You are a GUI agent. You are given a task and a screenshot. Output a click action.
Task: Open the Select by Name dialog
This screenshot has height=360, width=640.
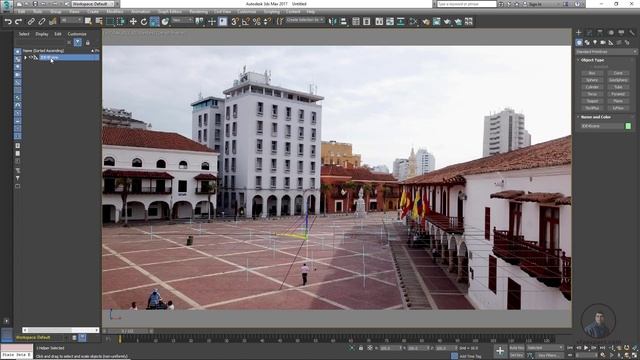tap(99, 22)
